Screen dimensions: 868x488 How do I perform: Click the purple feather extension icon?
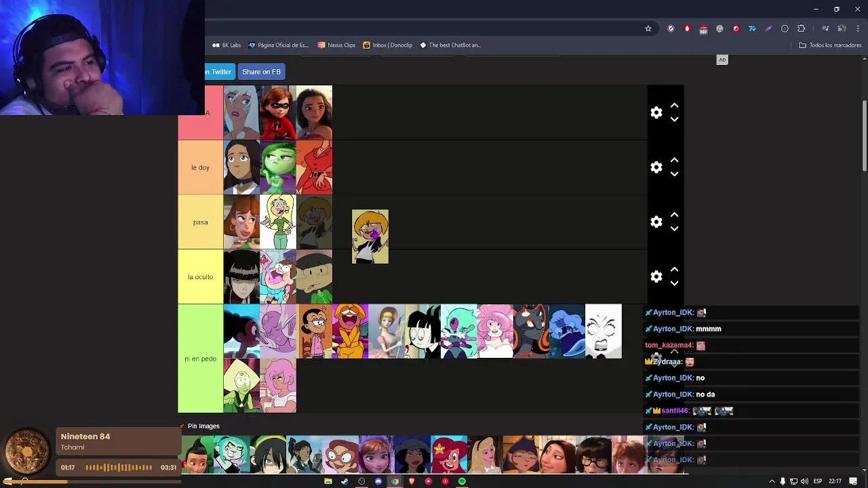768,28
